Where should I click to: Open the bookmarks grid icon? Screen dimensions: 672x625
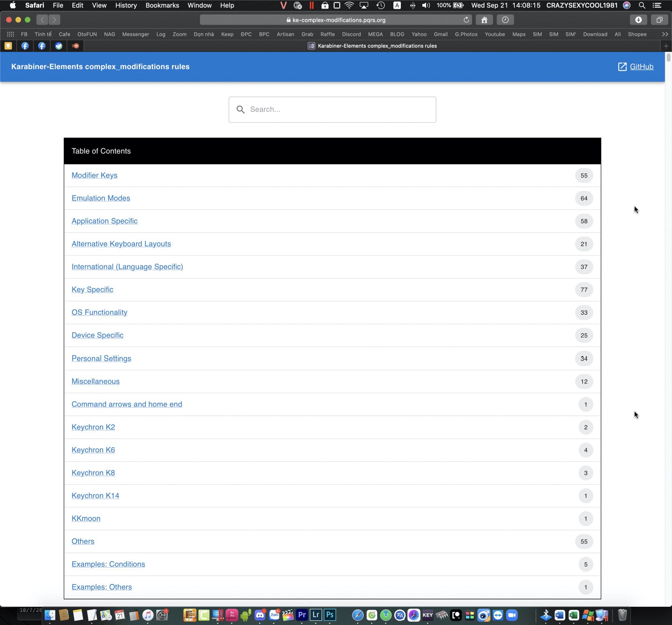coord(10,34)
